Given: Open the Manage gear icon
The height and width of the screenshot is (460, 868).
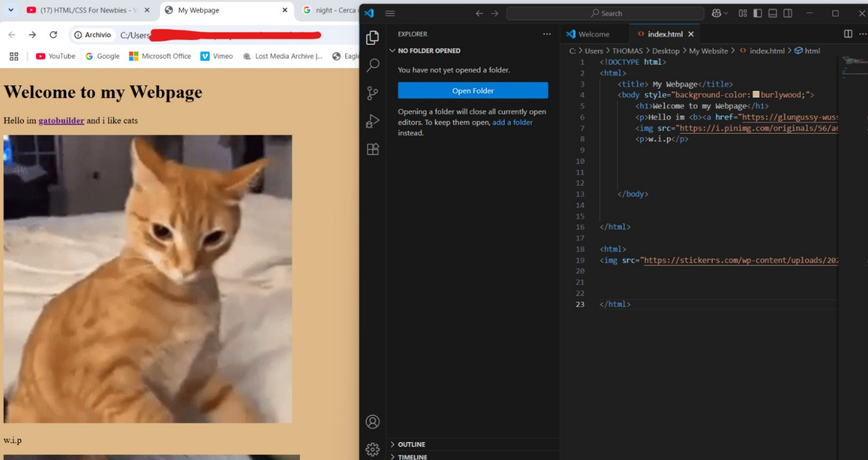Looking at the screenshot, I should tap(372, 449).
